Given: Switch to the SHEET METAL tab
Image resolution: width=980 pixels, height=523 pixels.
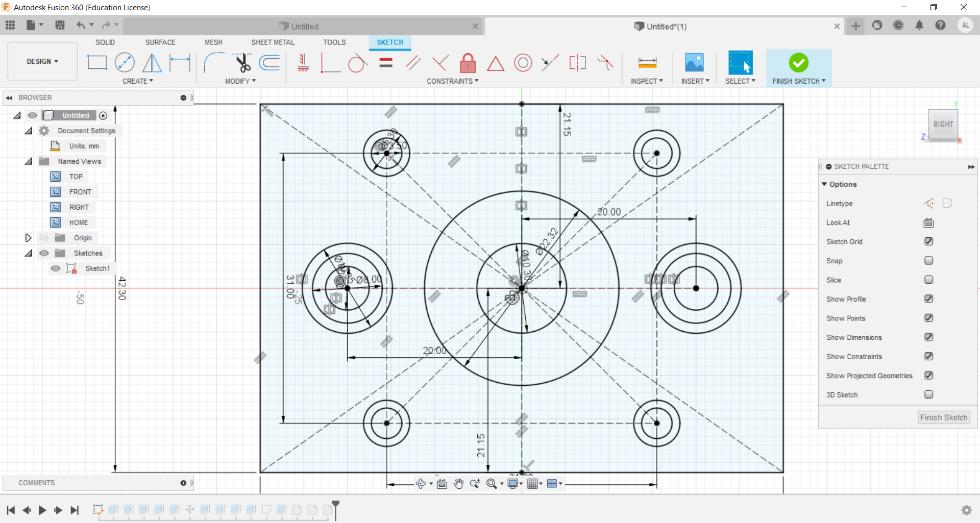Looking at the screenshot, I should (x=273, y=42).
